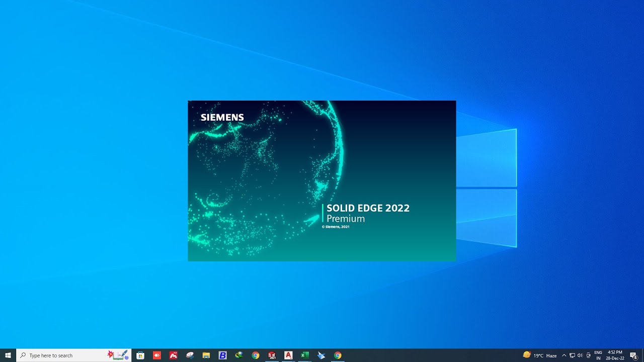644x362 pixels.
Task: Open the notification center with 4 alerts
Action: click(634, 355)
